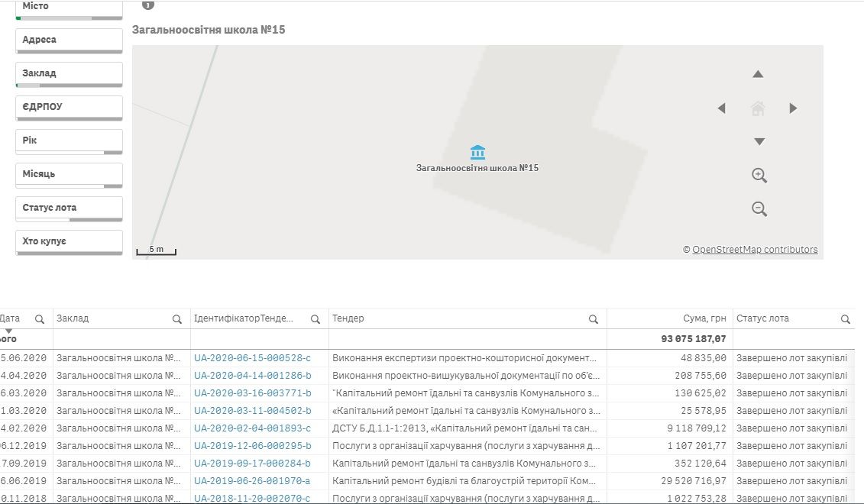The height and width of the screenshot is (504, 864).
Task: Open the Місто filter
Action: click(x=69, y=7)
